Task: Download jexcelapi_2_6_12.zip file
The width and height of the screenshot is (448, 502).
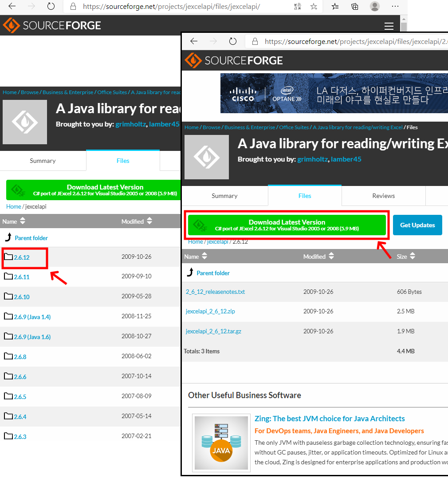Action: click(x=210, y=311)
